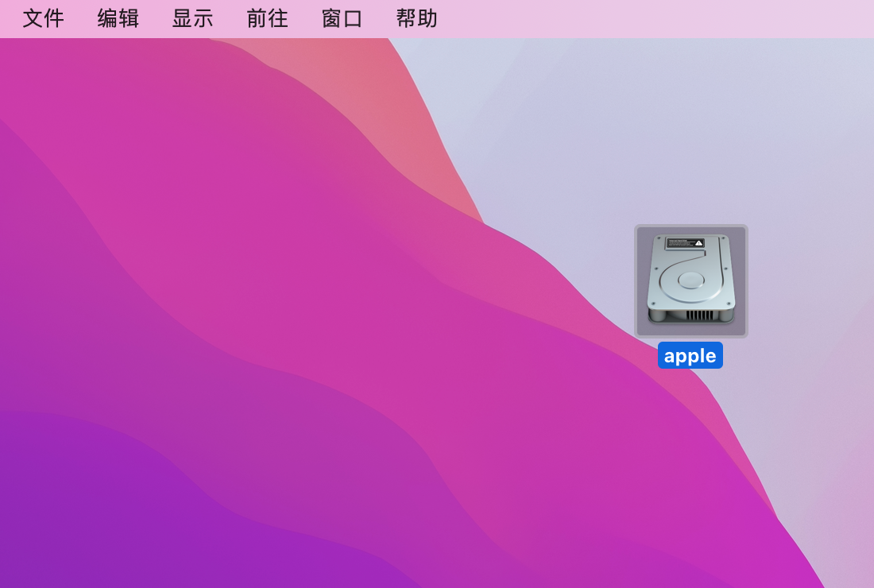Open the 前往 menu
874x588 pixels.
pos(268,18)
